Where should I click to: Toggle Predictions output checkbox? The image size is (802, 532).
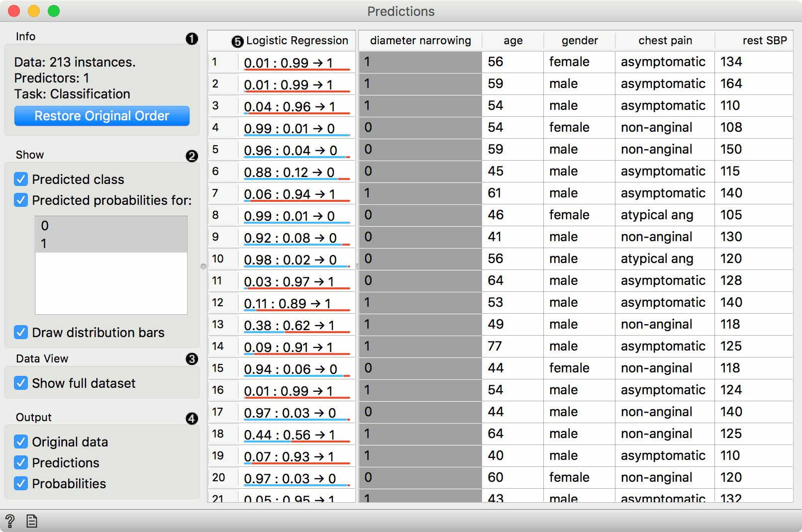point(21,462)
